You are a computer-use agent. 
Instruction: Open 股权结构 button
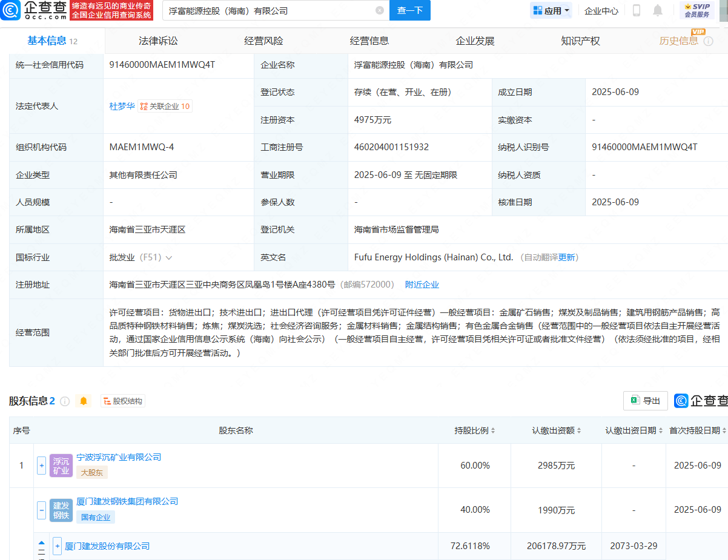[x=123, y=401]
